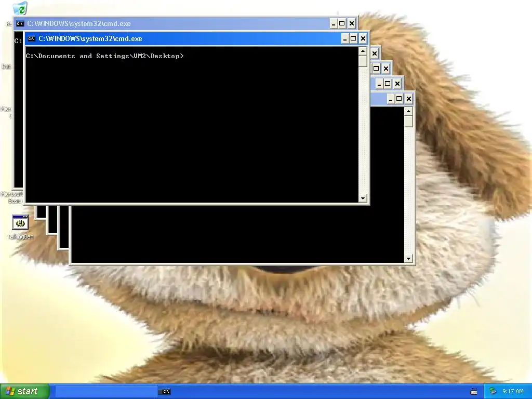The height and width of the screenshot is (399, 532).
Task: Click the background cmd window's scroll-up arrow
Action: (408, 112)
